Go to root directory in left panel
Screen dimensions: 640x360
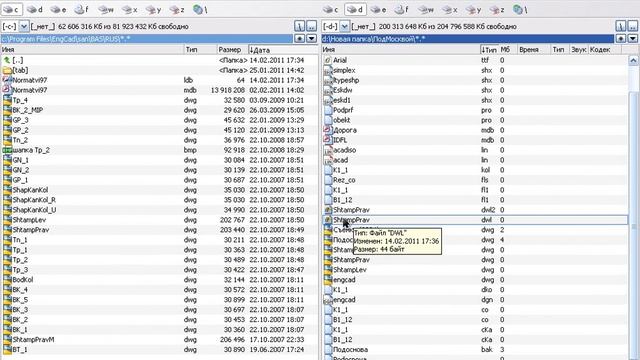click(x=300, y=26)
